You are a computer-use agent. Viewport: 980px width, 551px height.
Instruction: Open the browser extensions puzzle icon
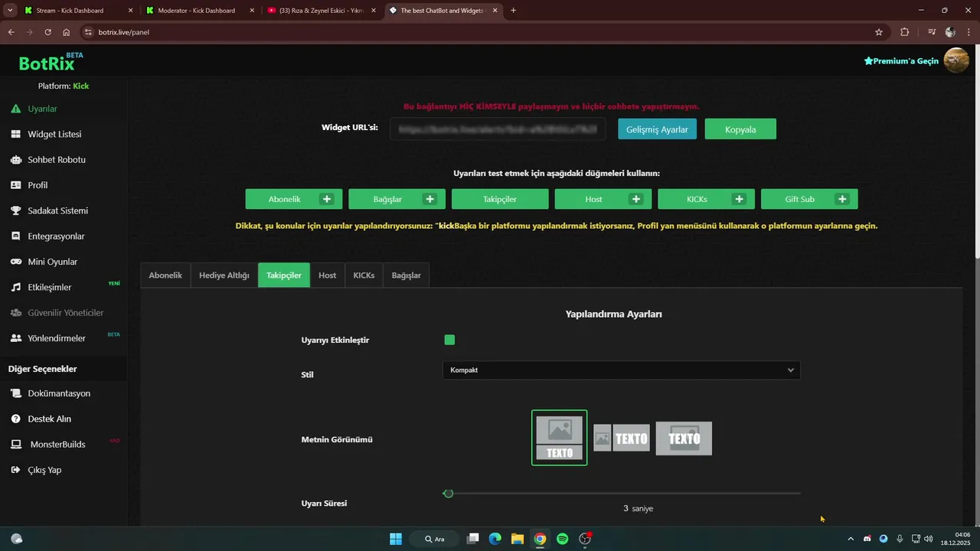[905, 32]
